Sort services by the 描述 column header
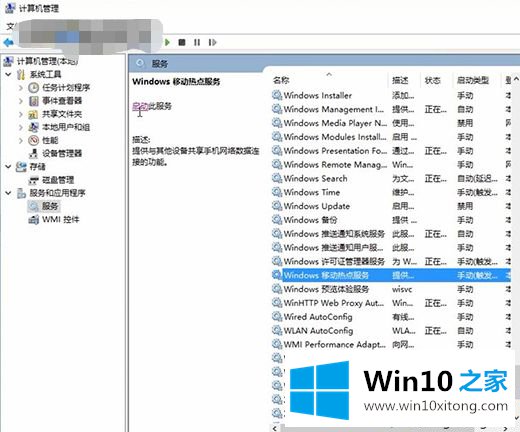 tap(400, 80)
